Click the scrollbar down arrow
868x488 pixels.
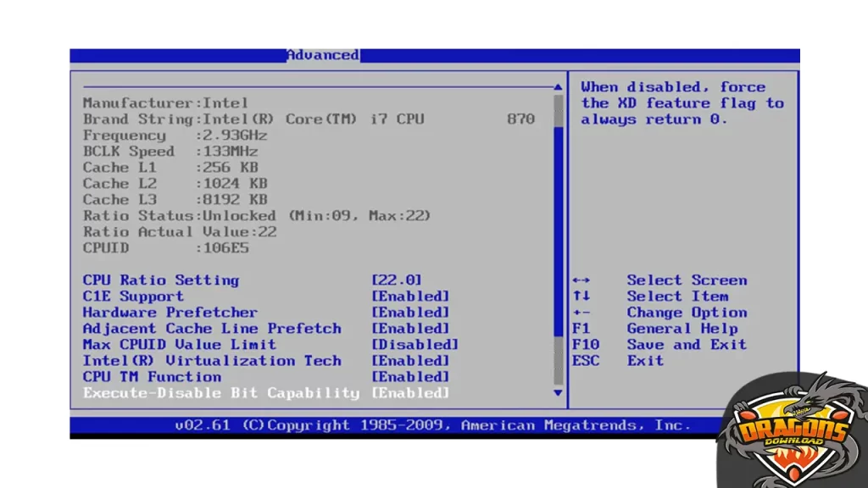pyautogui.click(x=558, y=392)
